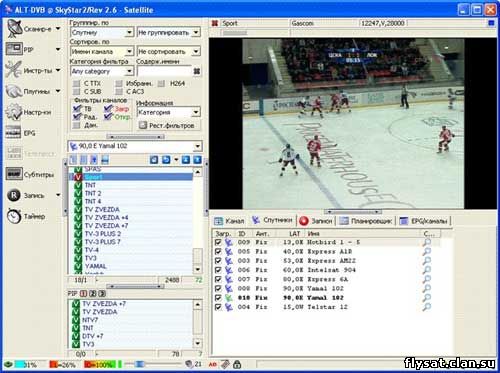Image resolution: width=500 pixels, height=373 pixels.
Task: Open the EPG guide icon
Action: pos(13,133)
